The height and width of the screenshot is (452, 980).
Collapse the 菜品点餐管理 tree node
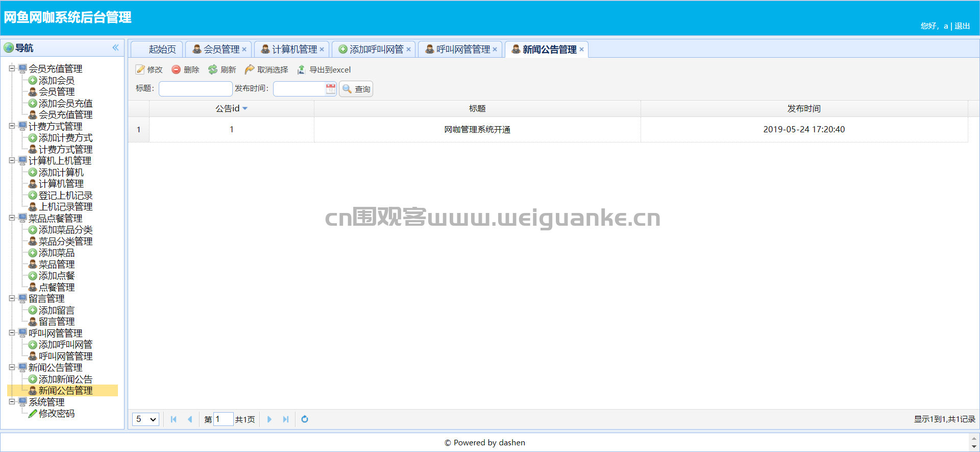tap(12, 218)
